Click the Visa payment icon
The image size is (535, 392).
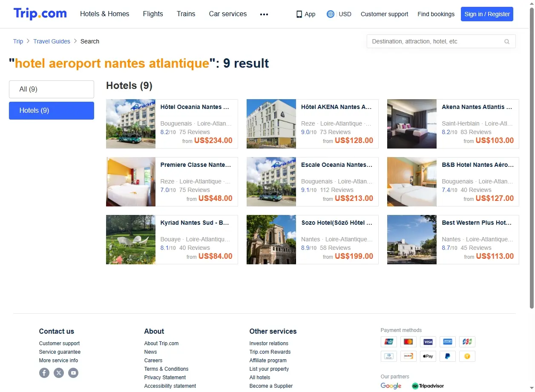pos(428,342)
